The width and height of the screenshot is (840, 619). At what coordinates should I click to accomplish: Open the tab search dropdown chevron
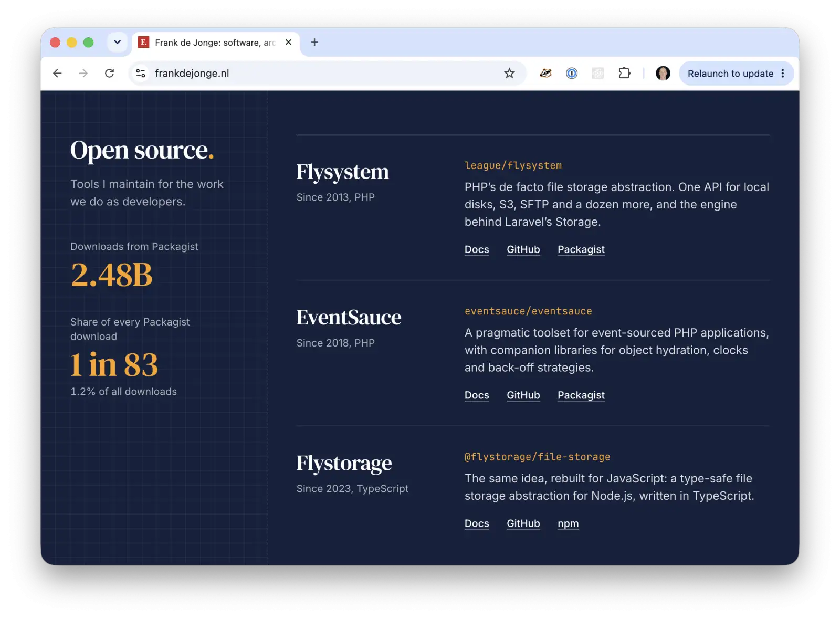point(117,42)
